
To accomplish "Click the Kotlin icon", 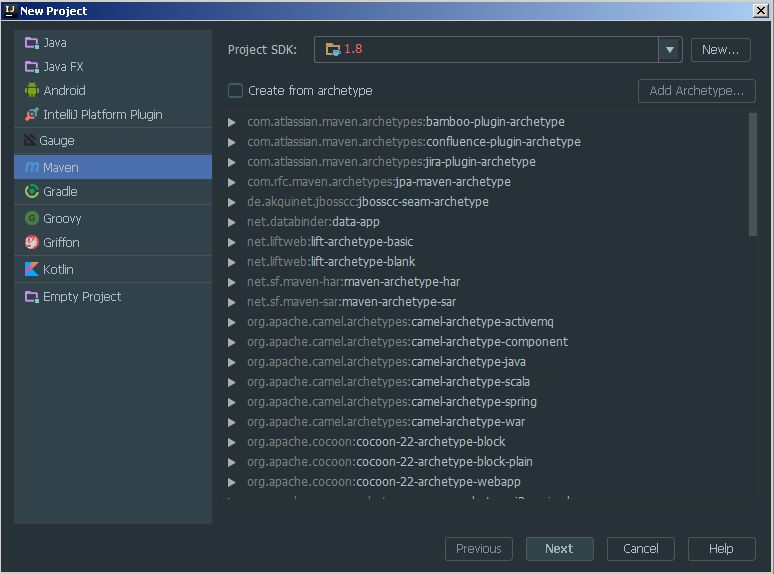I will (32, 269).
